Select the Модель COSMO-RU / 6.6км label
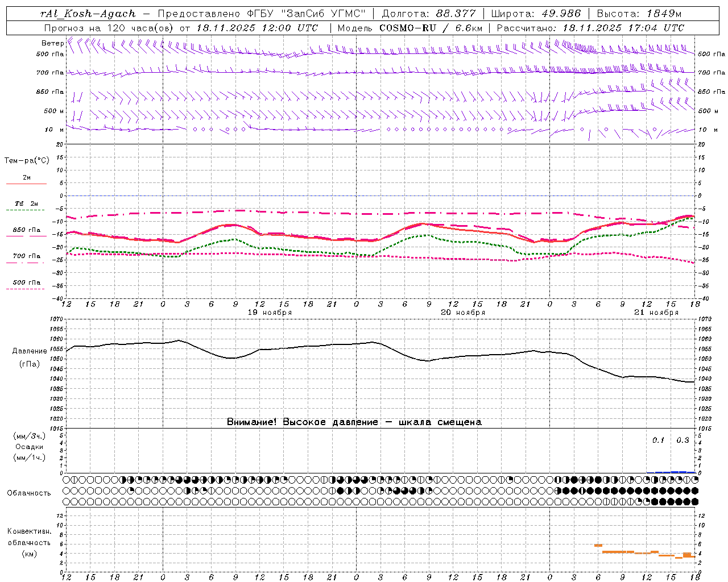 (409, 28)
